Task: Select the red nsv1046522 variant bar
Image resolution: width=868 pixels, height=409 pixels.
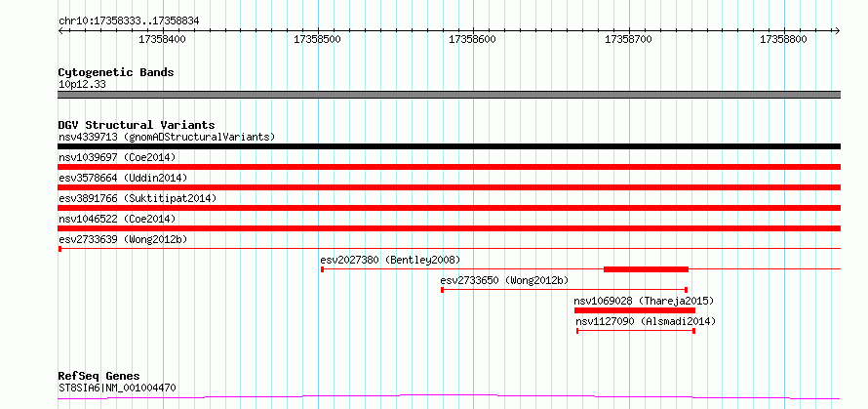Action: [450, 228]
